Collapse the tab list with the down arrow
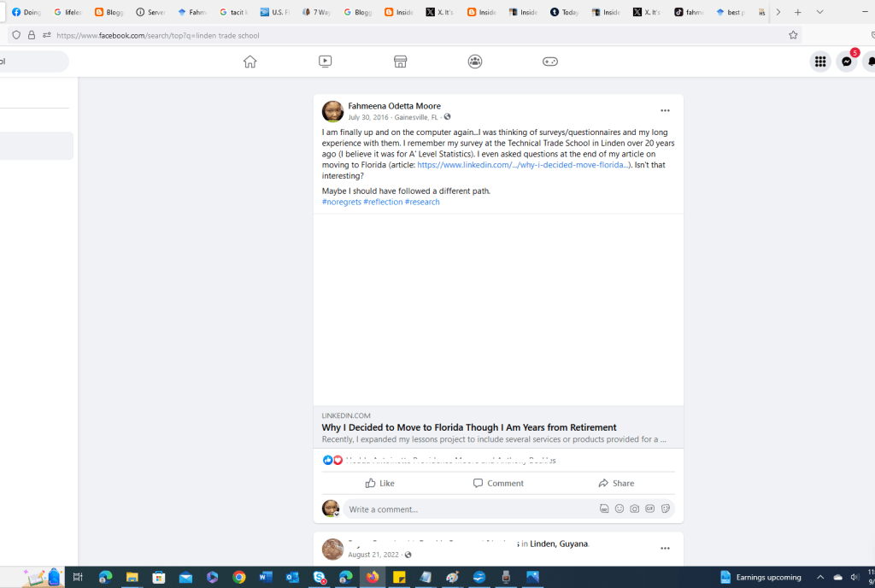The image size is (875, 588). pyautogui.click(x=819, y=12)
